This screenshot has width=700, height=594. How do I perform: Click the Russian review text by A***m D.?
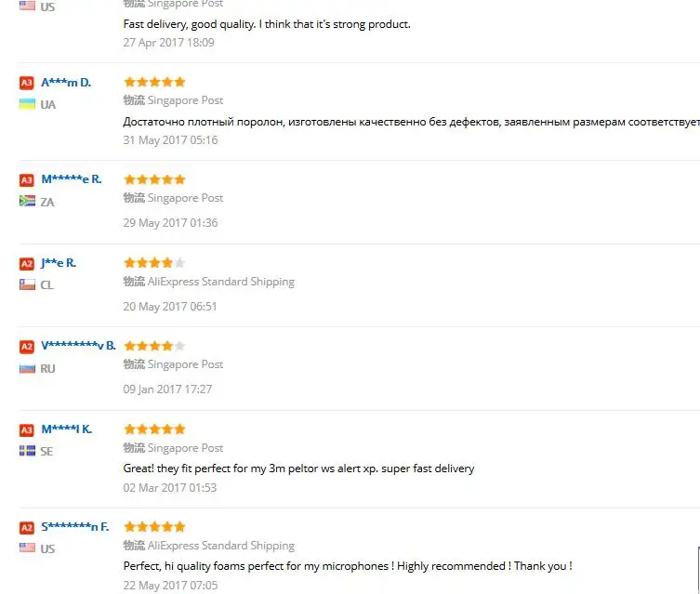click(x=409, y=122)
